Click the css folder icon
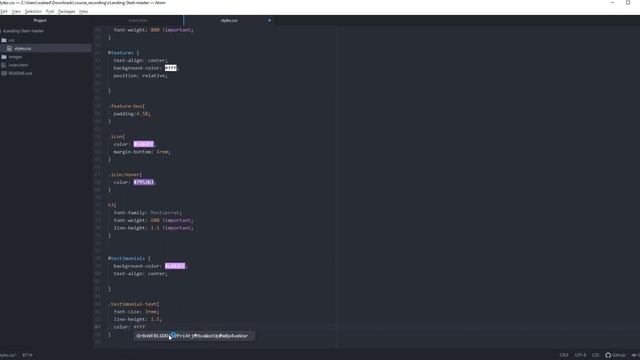The height and width of the screenshot is (360, 640). (x=4, y=40)
